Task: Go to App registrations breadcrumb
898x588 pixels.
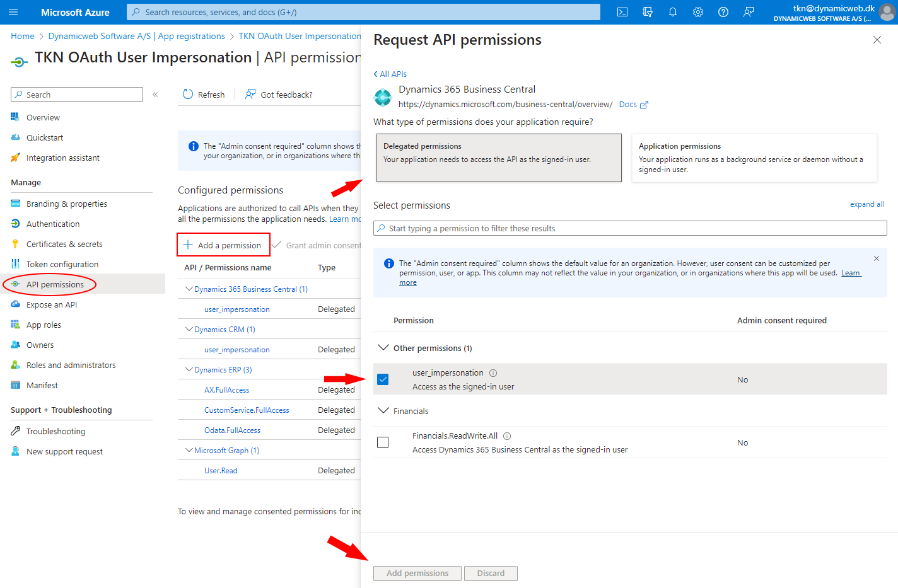Action: [x=137, y=36]
